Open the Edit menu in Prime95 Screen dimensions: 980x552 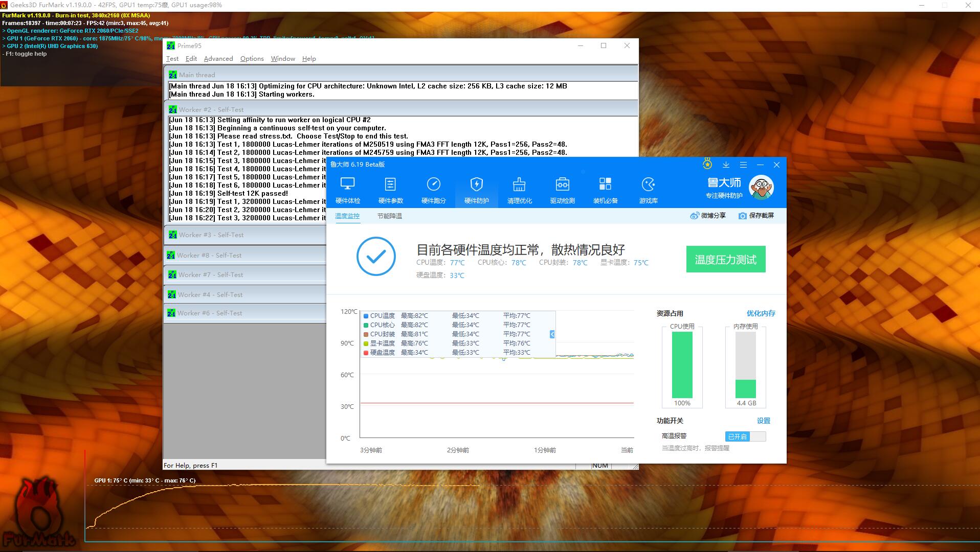[x=191, y=59]
